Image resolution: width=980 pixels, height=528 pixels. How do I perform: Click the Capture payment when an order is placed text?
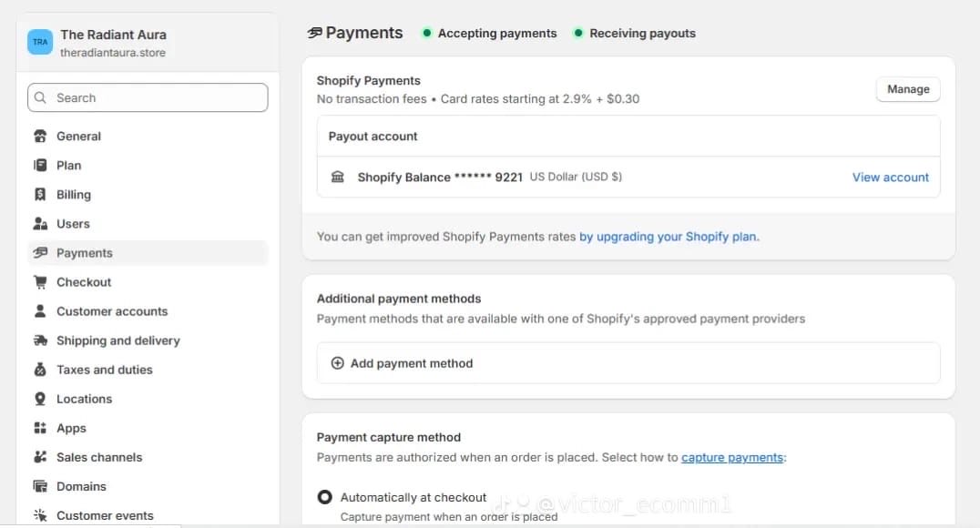(x=449, y=517)
